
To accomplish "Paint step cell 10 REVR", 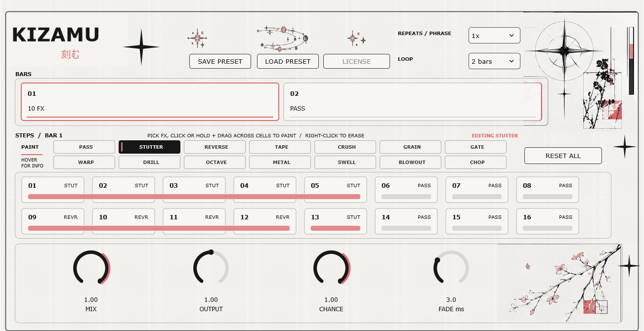I will [124, 221].
